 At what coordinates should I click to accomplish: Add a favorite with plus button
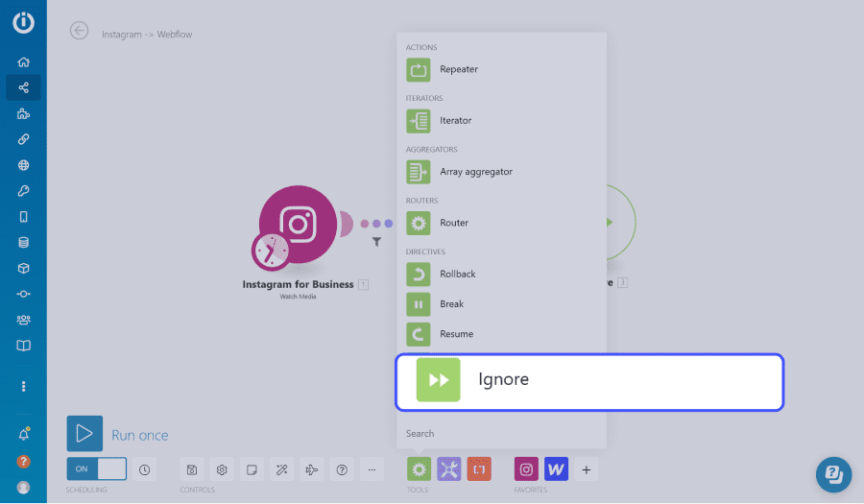click(x=587, y=469)
